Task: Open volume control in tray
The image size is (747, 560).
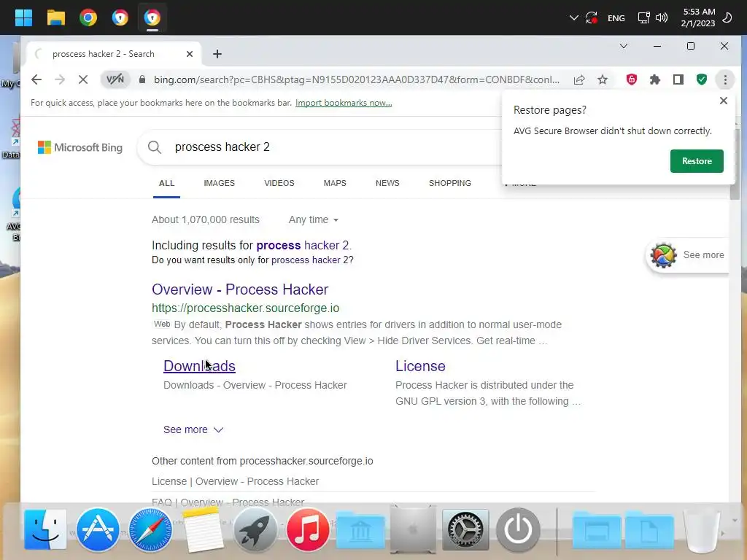Action: (x=661, y=18)
